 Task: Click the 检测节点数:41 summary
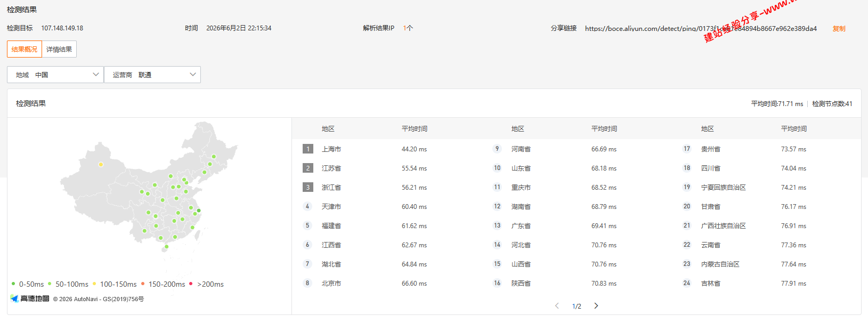click(832, 104)
